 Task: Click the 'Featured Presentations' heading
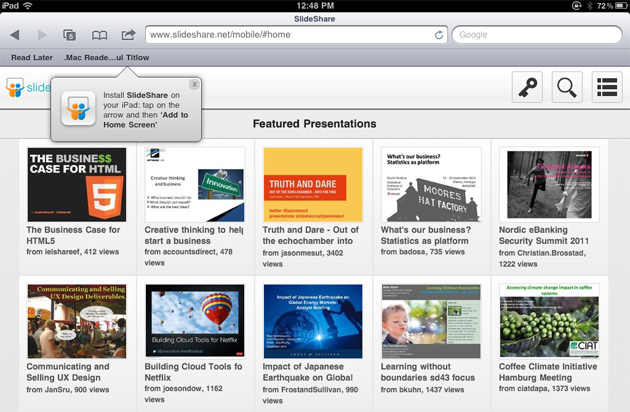(315, 124)
